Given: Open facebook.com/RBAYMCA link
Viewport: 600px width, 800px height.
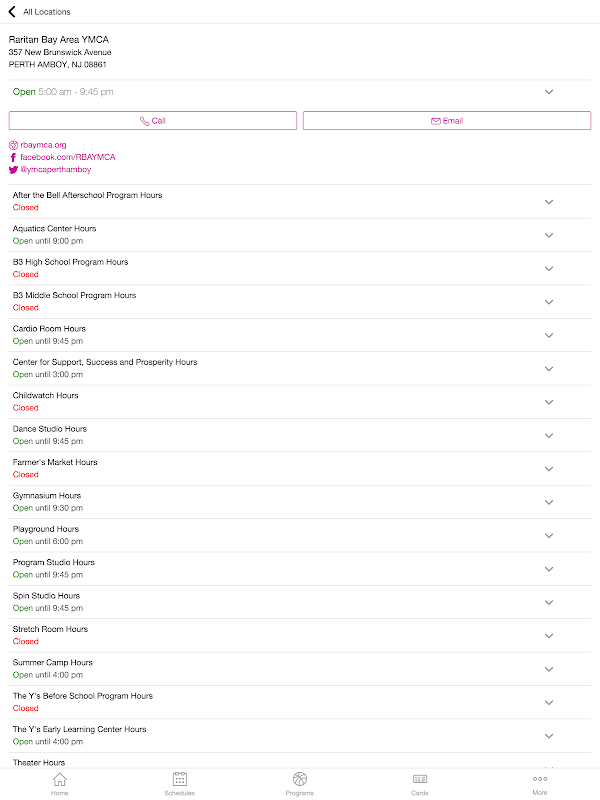Looking at the screenshot, I should (x=68, y=157).
